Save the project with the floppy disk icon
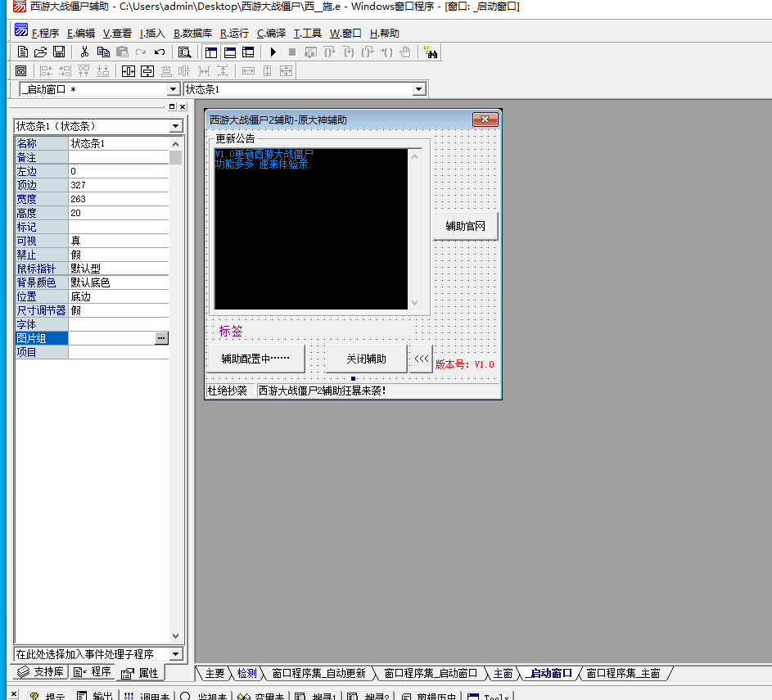 coord(59,52)
